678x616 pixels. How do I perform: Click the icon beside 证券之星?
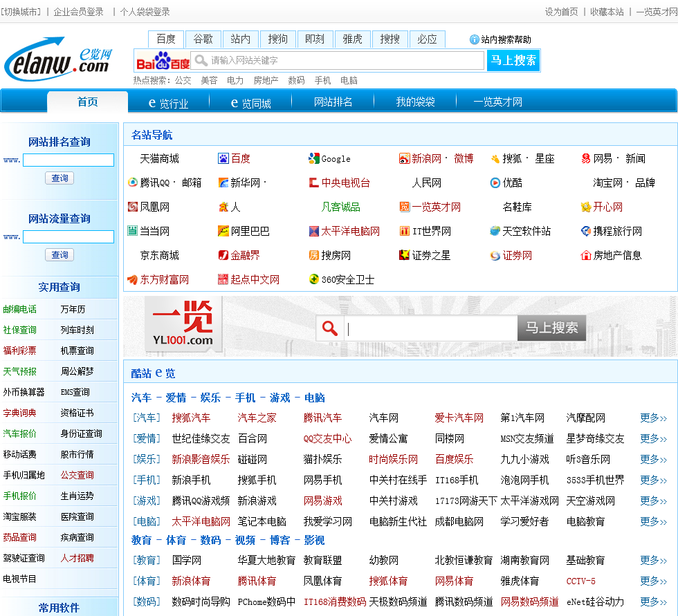click(x=404, y=255)
